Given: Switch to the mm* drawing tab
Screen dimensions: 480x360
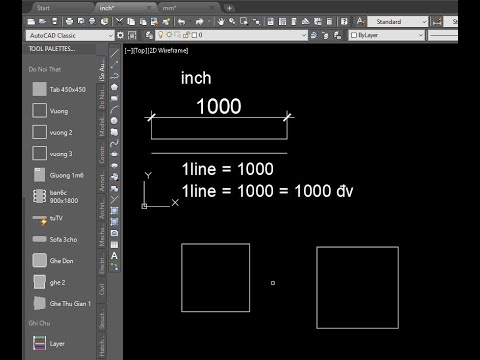Looking at the screenshot, I should pyautogui.click(x=169, y=8).
